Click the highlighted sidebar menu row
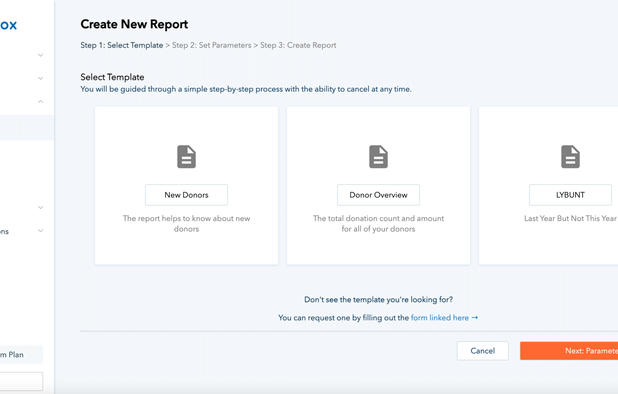This screenshot has height=394, width=618. 27,128
